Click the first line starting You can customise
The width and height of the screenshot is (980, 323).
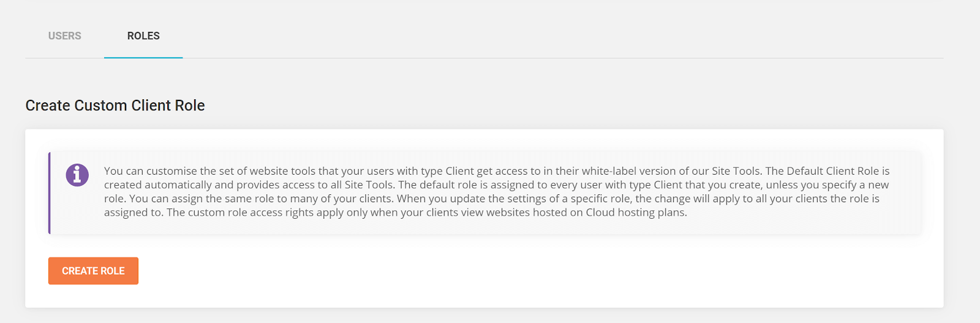[497, 171]
